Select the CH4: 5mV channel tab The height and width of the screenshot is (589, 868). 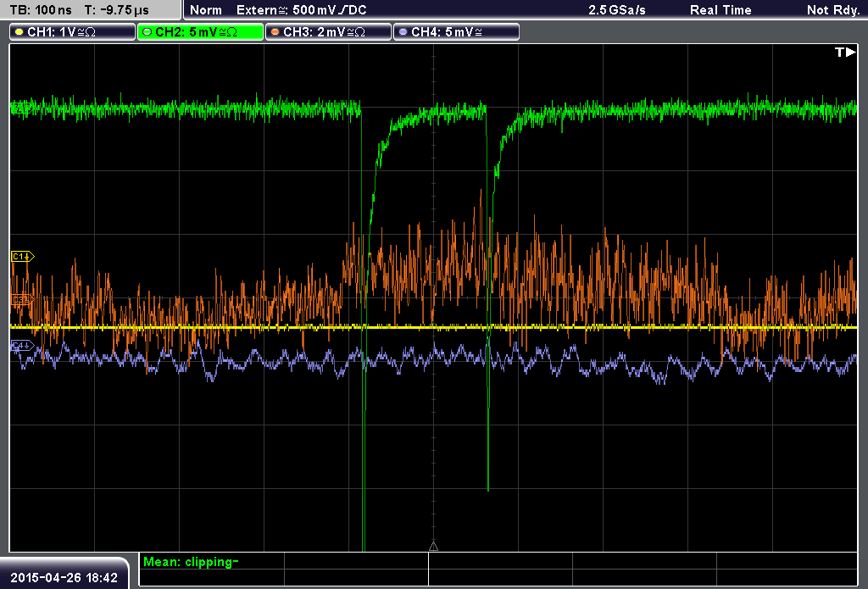[x=456, y=32]
